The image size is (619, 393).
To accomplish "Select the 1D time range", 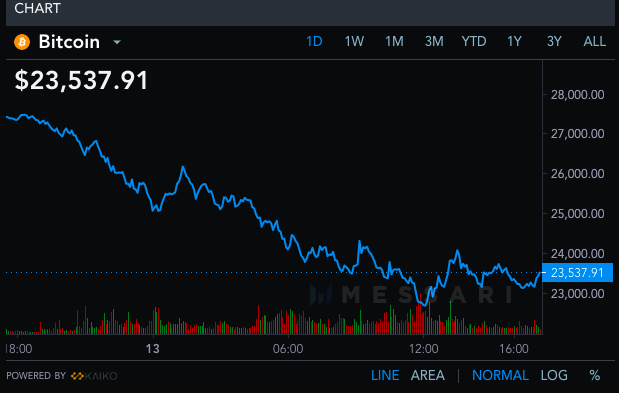I will pyautogui.click(x=314, y=41).
